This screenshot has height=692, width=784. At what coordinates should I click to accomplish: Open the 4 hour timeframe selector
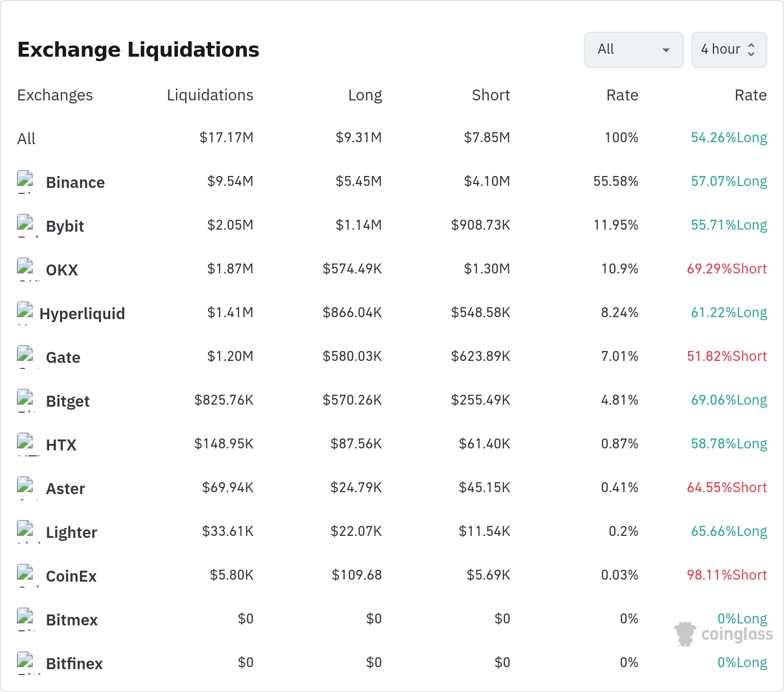[729, 49]
